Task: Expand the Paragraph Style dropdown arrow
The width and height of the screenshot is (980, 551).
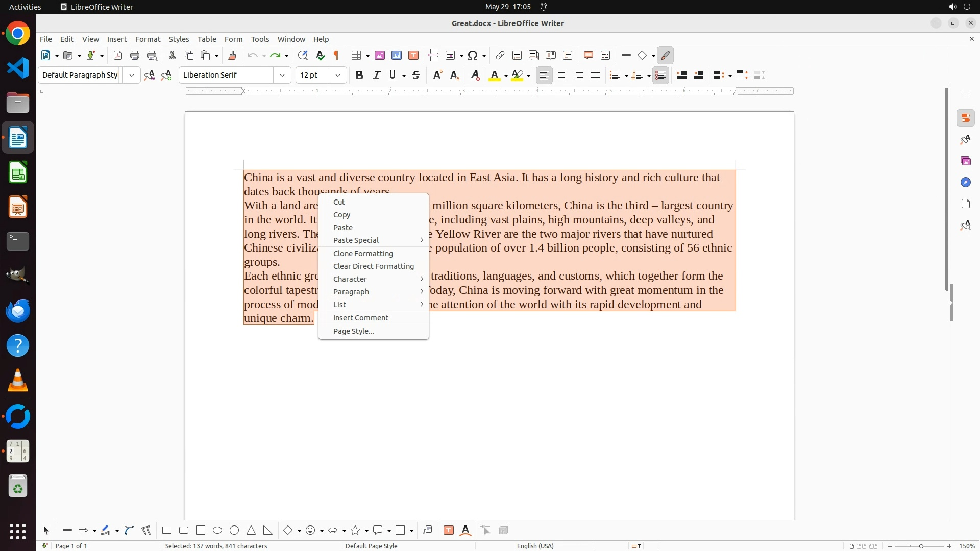Action: 132,76
